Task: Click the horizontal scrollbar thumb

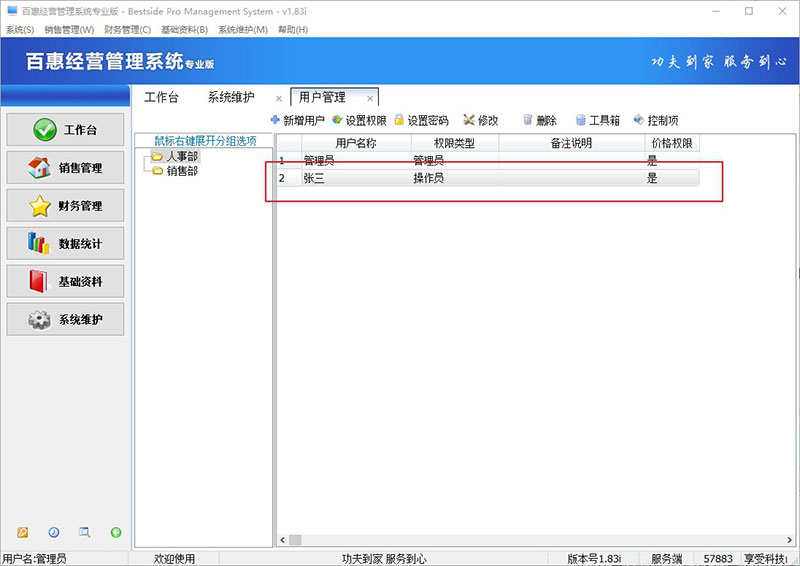Action: (295, 540)
